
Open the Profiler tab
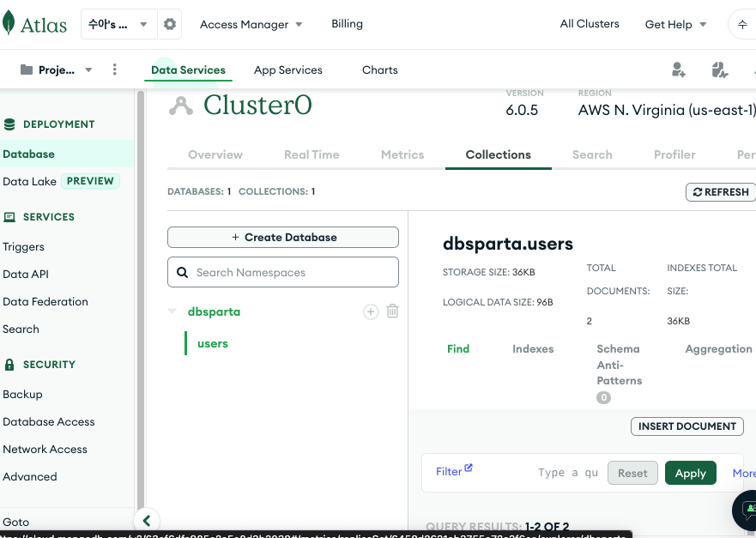coord(674,154)
